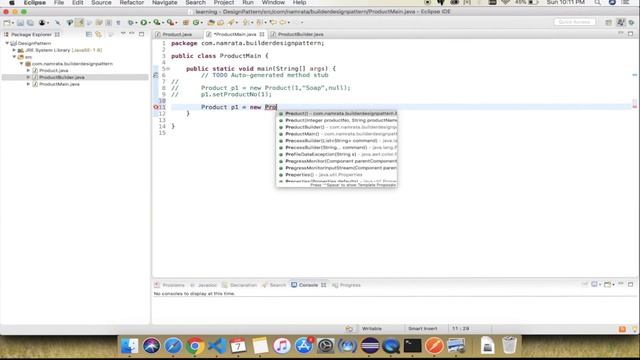Collapse the DesignPattern project node
Screen dimensions: 640x360
pyautogui.click(x=7, y=43)
